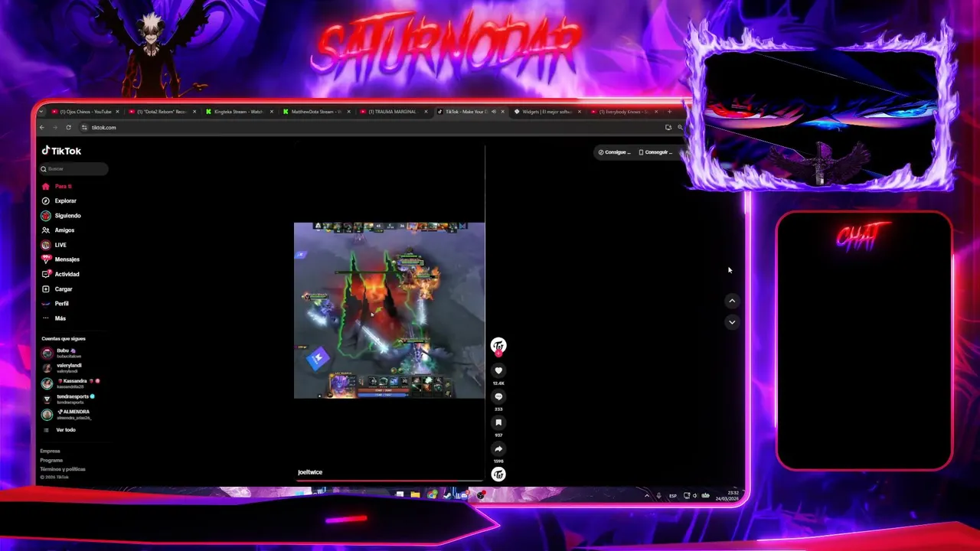Open Chrome from the taskbar
The height and width of the screenshot is (551, 980).
(433, 494)
